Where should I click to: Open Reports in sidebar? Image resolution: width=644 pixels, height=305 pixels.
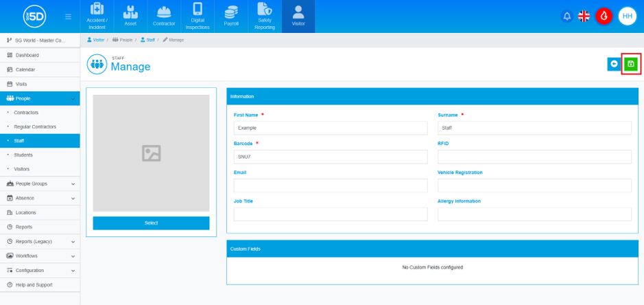pyautogui.click(x=40, y=227)
